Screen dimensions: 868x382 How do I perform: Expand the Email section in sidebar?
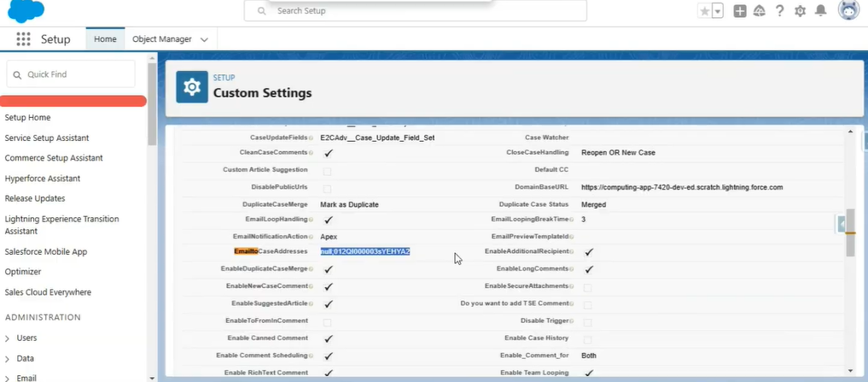(x=7, y=379)
